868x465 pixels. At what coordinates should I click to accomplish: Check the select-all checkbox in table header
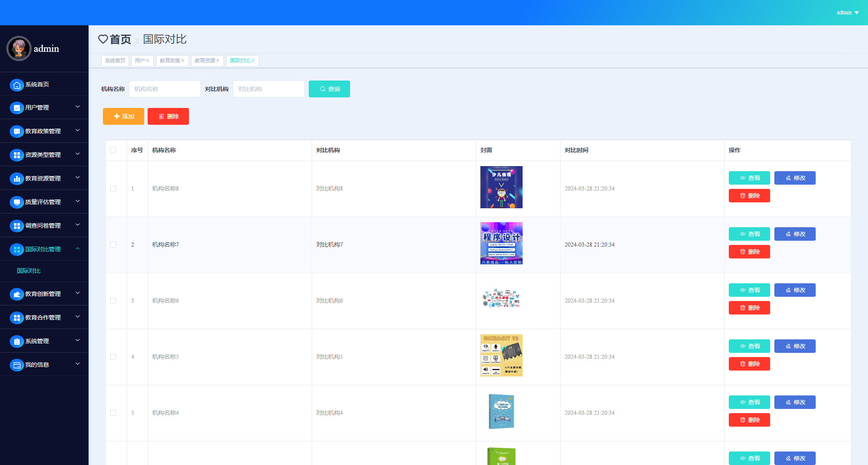pos(113,150)
